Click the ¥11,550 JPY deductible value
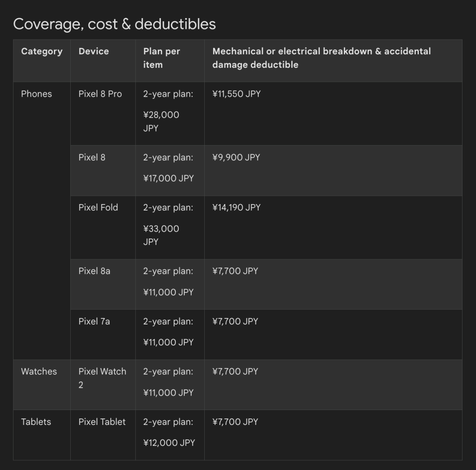476x470 pixels. click(x=236, y=94)
